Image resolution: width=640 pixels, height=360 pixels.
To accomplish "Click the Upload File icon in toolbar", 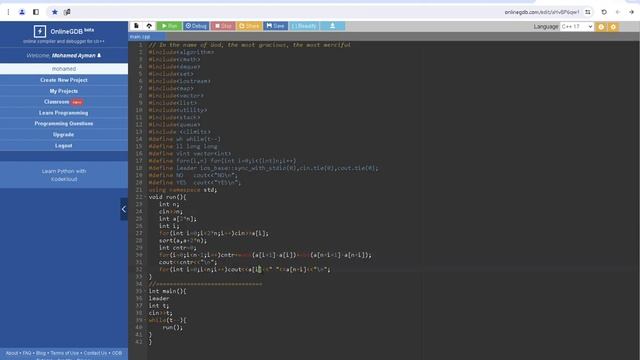I will pyautogui.click(x=149, y=26).
